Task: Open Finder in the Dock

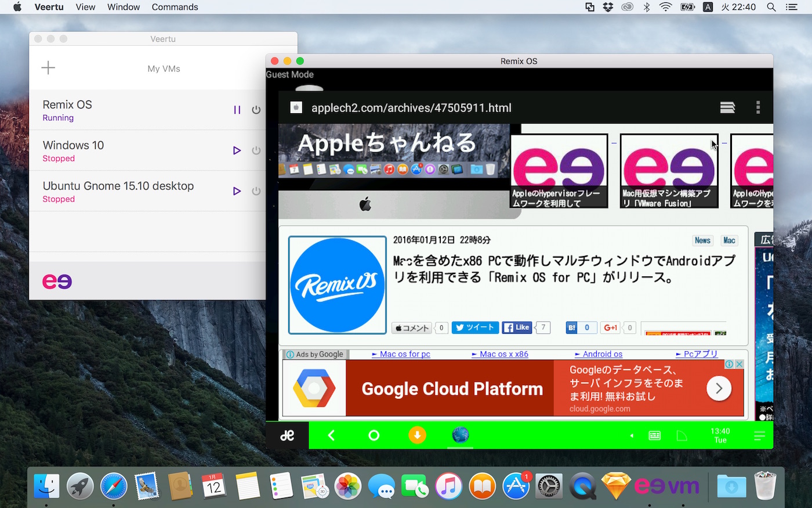Action: click(46, 486)
